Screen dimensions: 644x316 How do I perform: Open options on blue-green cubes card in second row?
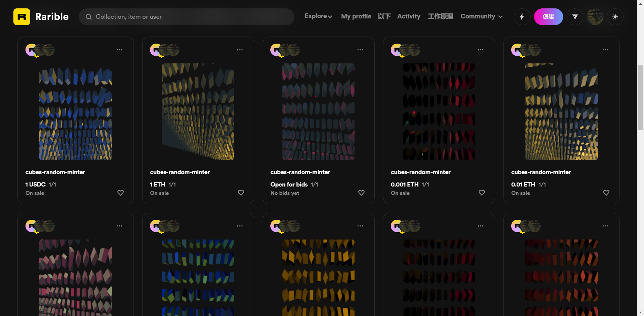point(240,226)
